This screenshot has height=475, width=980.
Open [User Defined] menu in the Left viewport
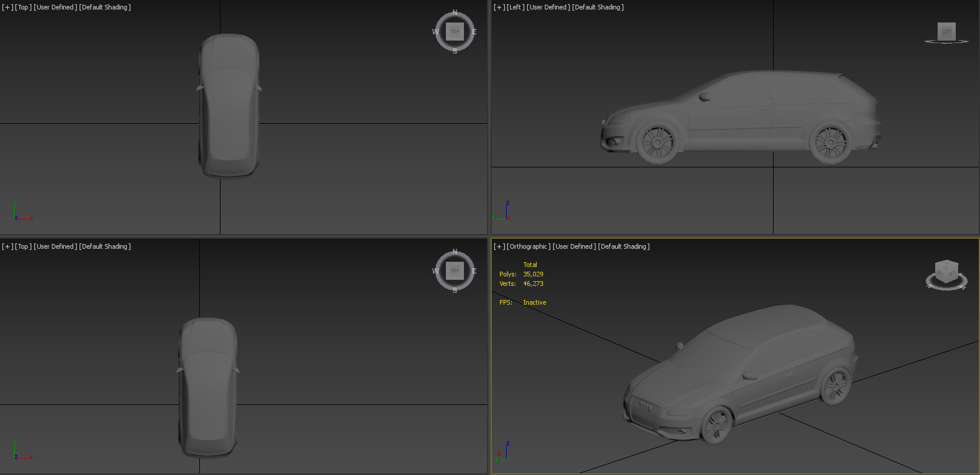(x=548, y=8)
